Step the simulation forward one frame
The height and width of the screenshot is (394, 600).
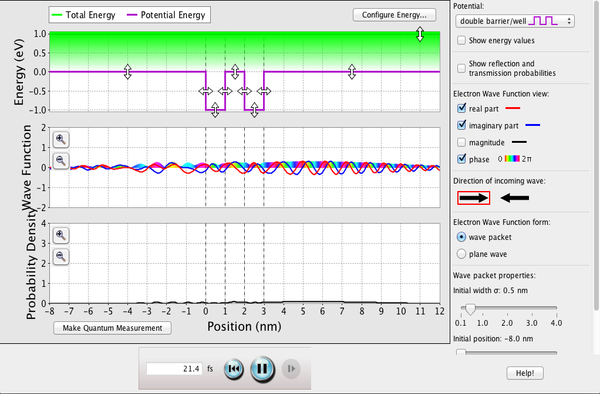pos(291,369)
